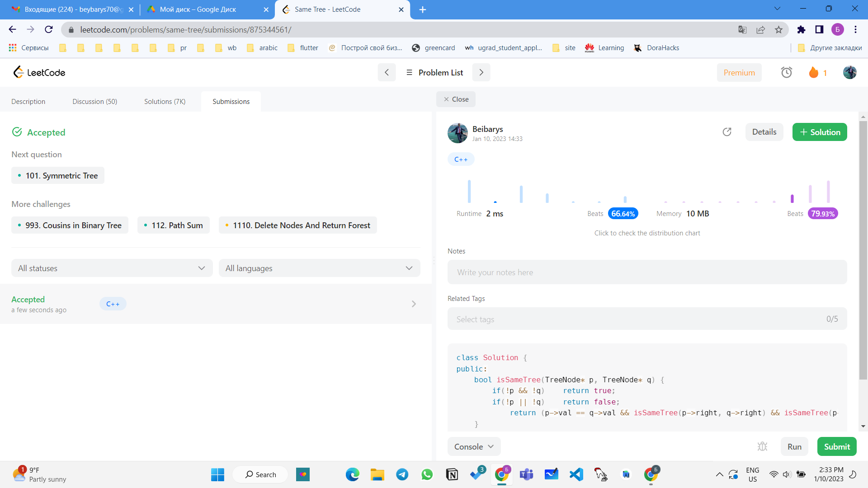Expand the All languages dropdown
This screenshot has height=488, width=868.
(319, 268)
